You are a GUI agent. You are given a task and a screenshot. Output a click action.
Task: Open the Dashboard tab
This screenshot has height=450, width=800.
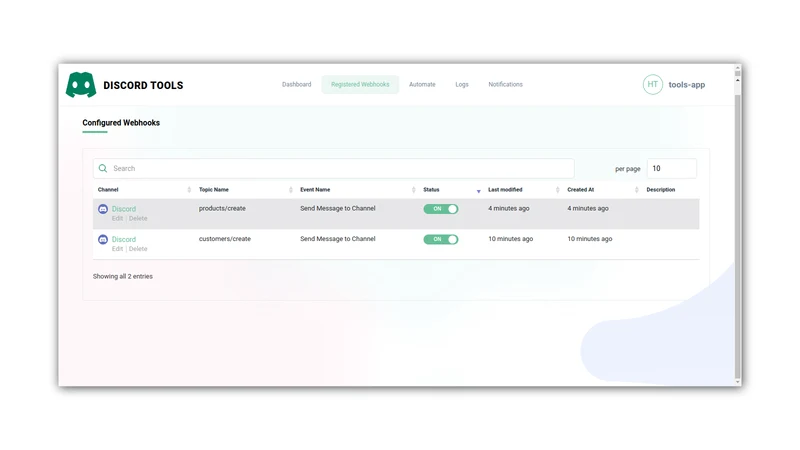click(x=296, y=85)
